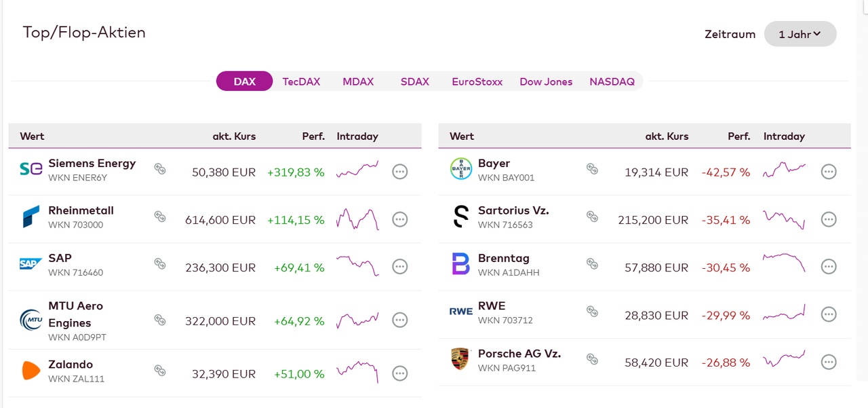Show the EuroStoxx tab
Viewport: 868px width, 408px height.
pyautogui.click(x=477, y=81)
